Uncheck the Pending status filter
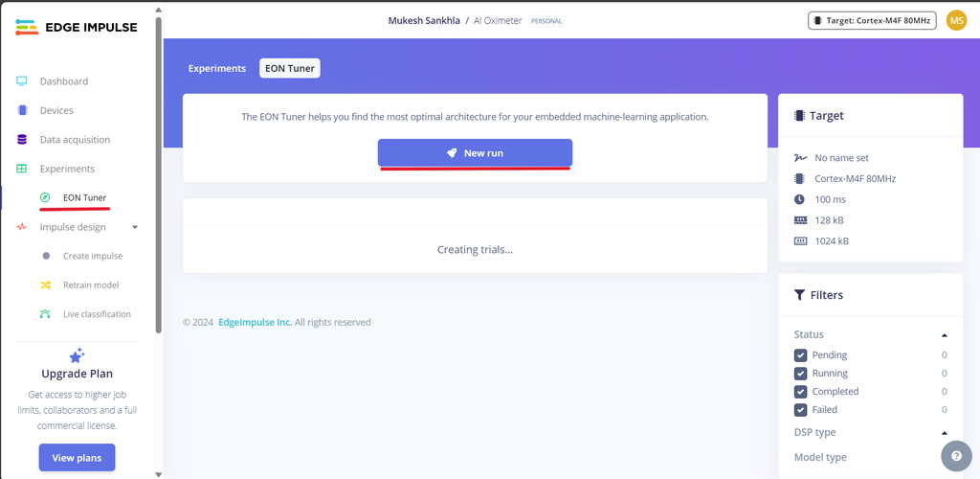Viewport: 980px width, 479px height. [801, 355]
